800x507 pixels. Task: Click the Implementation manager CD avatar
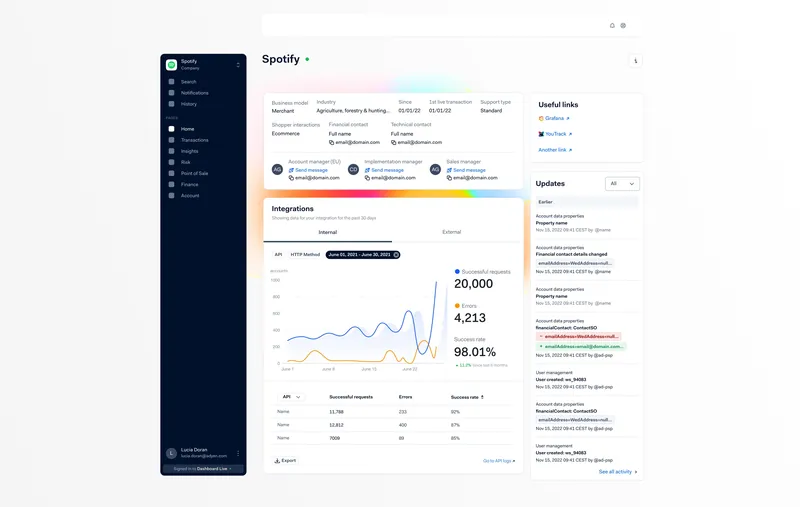coord(353,169)
